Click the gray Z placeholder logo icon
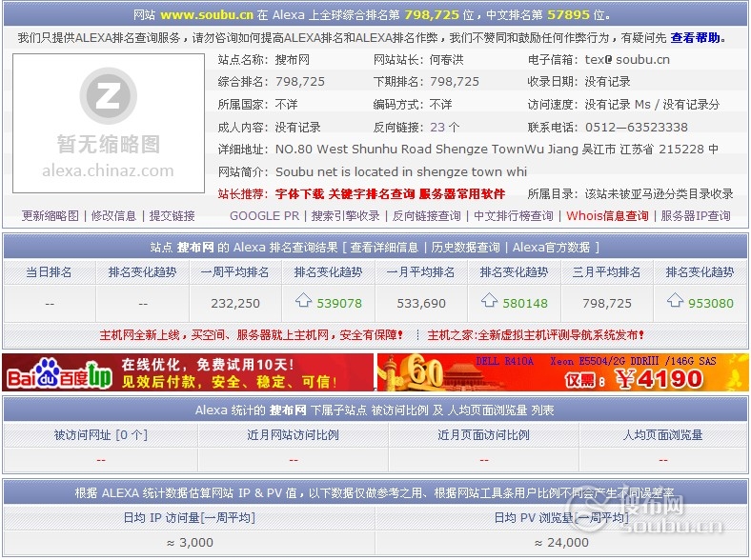The width and height of the screenshot is (751, 560). coord(109,96)
